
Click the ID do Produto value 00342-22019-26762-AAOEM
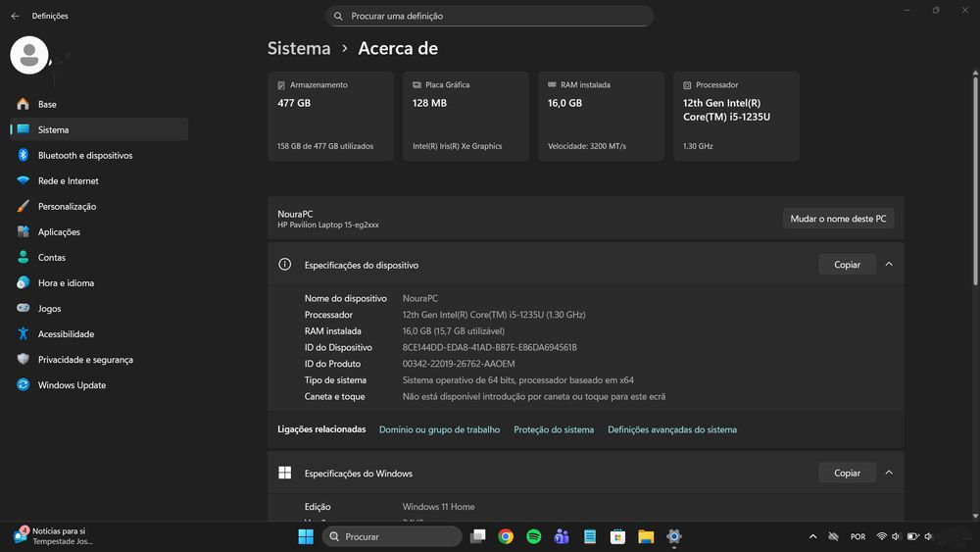pos(459,363)
